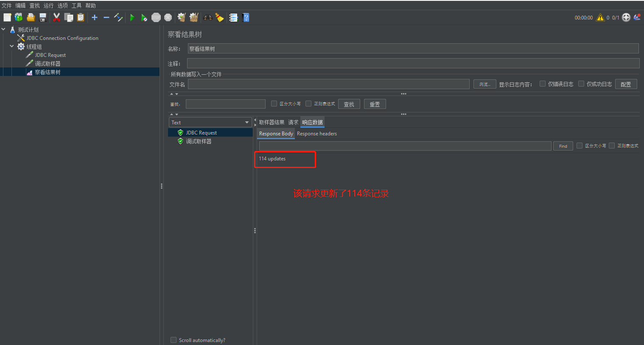
Task: Open the 编辑 menu
Action: 21,6
